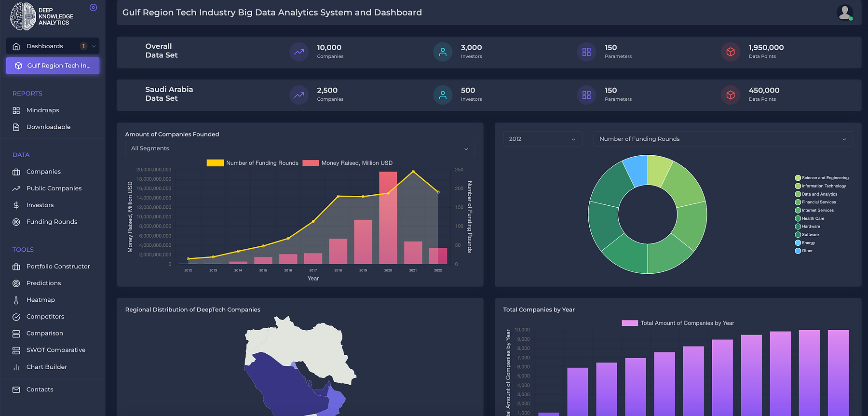This screenshot has height=416, width=868.
Task: Click the Mindmaps grid icon
Action: [x=16, y=110]
